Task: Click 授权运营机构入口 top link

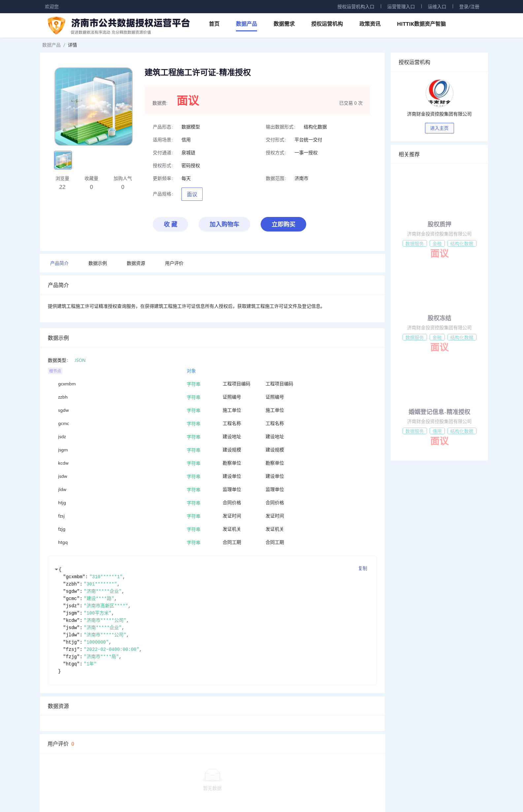Action: (356, 7)
